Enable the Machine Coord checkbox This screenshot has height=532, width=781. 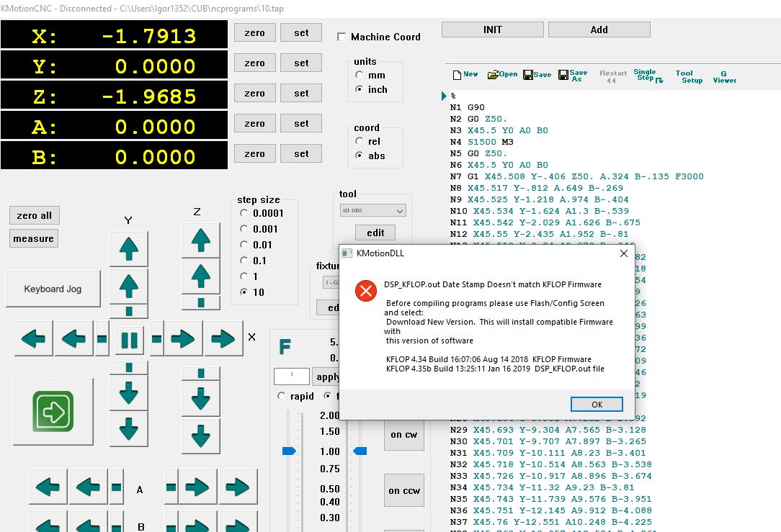pos(342,37)
